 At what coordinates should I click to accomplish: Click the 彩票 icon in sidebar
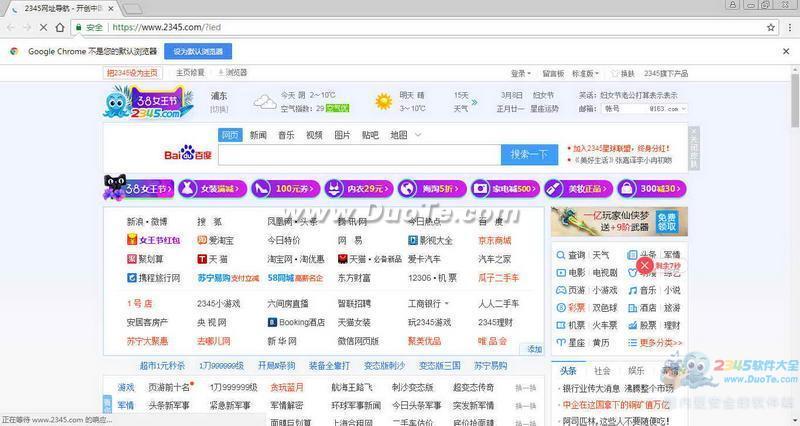(x=561, y=308)
